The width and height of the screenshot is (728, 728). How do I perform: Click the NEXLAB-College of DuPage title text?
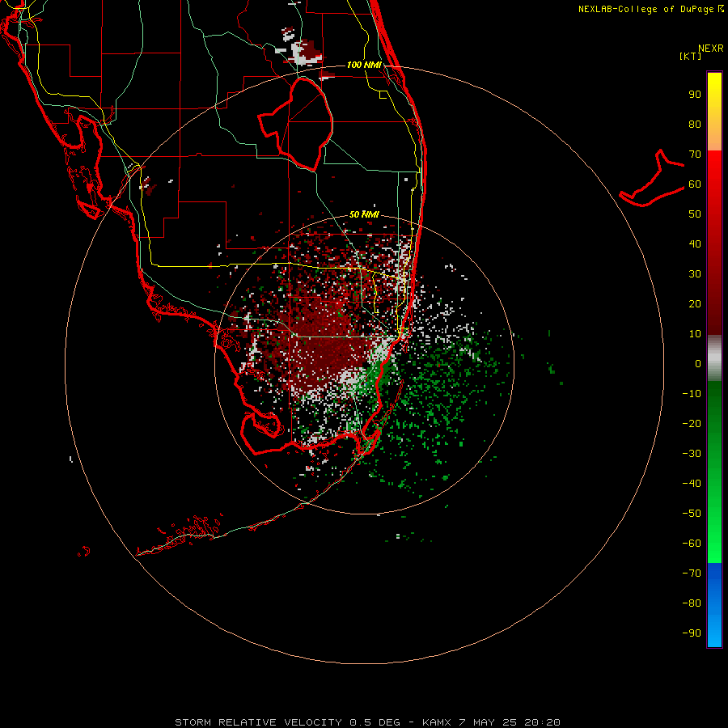[645, 9]
